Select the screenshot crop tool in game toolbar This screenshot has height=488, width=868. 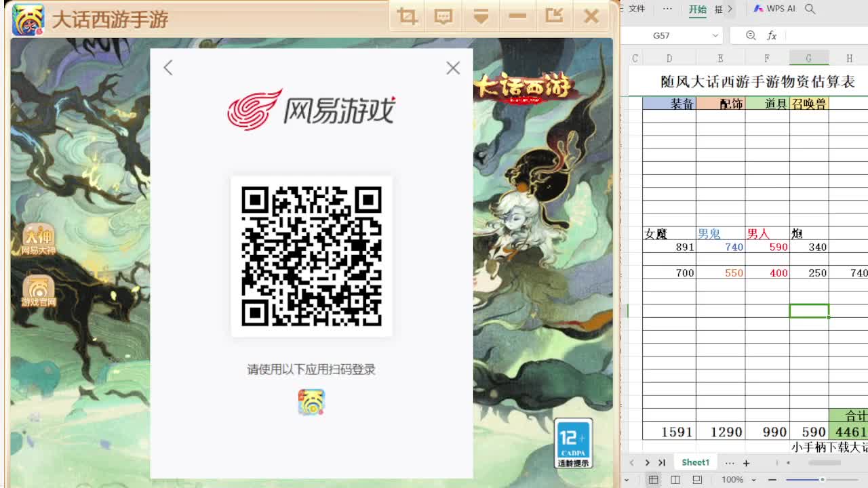pyautogui.click(x=406, y=16)
